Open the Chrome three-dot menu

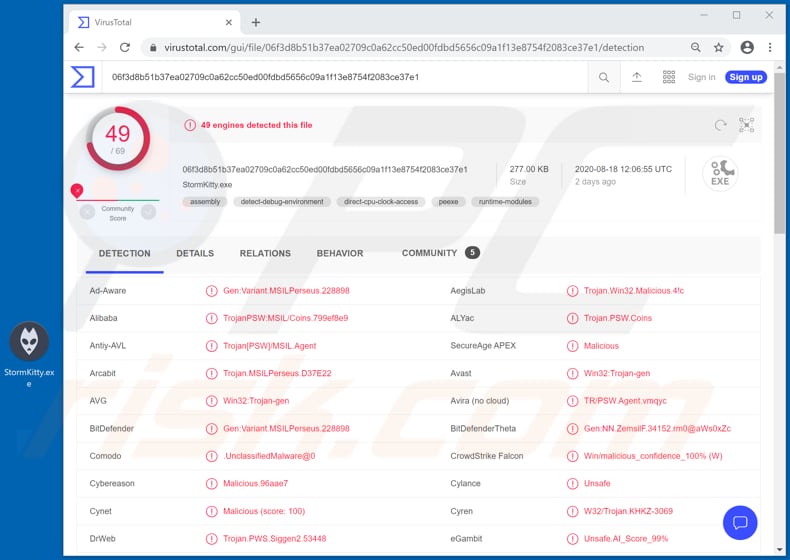click(x=770, y=47)
